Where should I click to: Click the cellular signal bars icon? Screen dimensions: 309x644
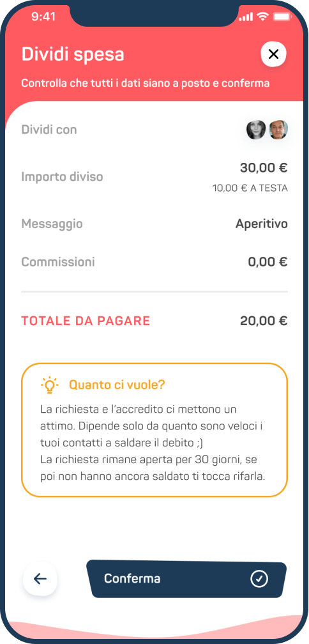coord(245,17)
